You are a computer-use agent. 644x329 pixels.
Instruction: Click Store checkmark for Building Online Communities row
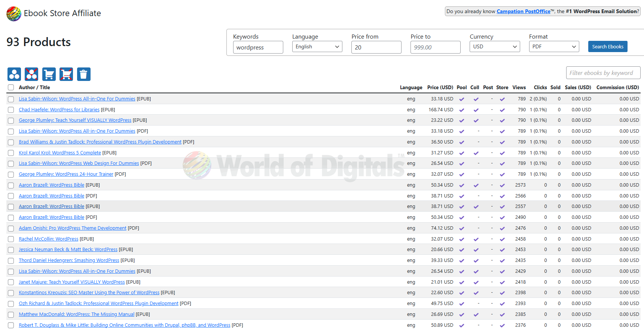tap(502, 326)
